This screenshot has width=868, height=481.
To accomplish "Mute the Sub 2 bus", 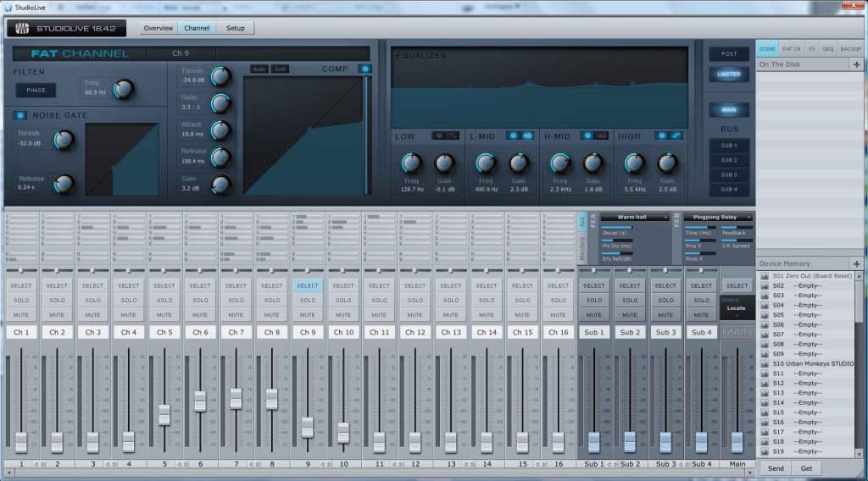I will tap(630, 314).
